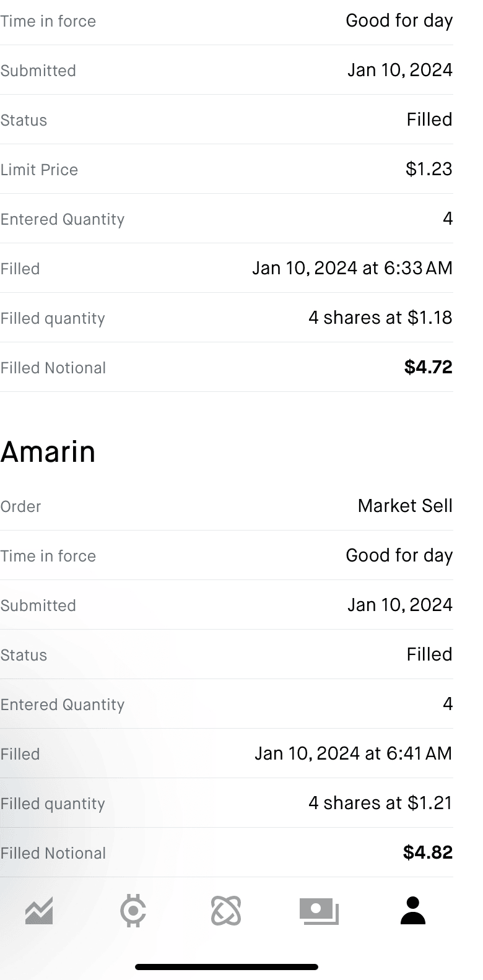
Task: Tap the $4.82 Filled Notional amount
Action: 428,852
